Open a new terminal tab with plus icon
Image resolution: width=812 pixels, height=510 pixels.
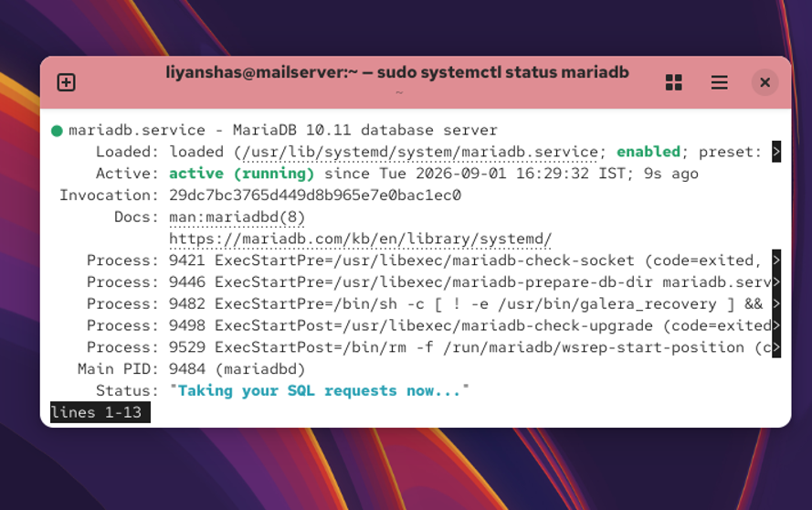click(x=67, y=82)
